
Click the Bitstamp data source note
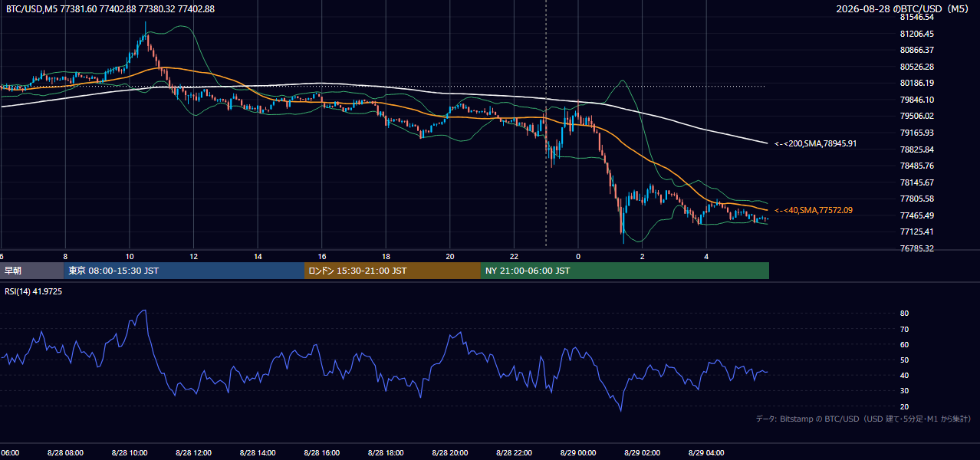point(864,419)
